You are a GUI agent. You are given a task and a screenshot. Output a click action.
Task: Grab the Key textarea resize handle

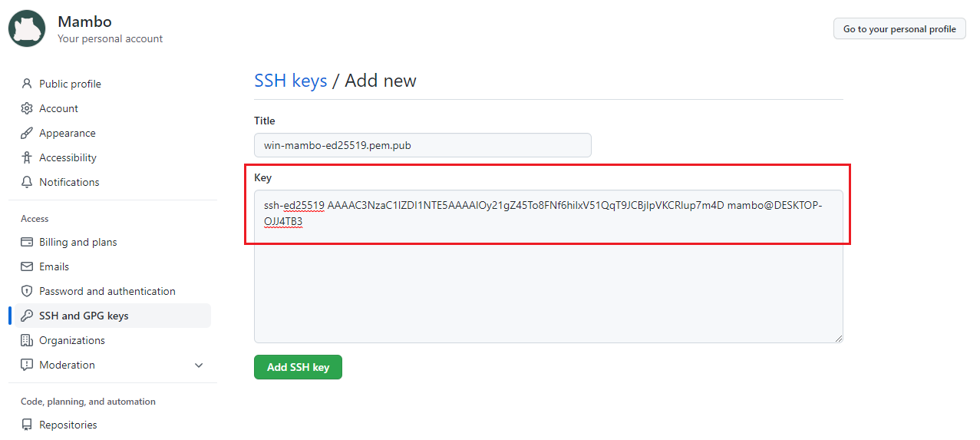(839, 339)
